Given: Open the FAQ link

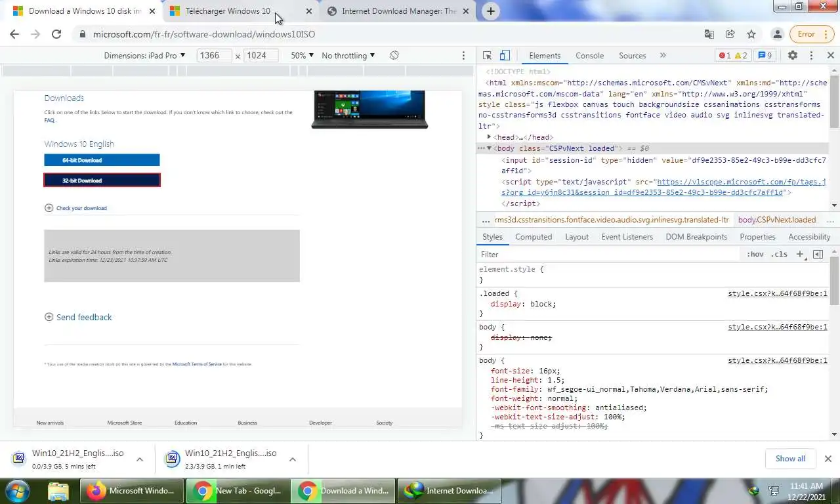Looking at the screenshot, I should click(x=49, y=120).
